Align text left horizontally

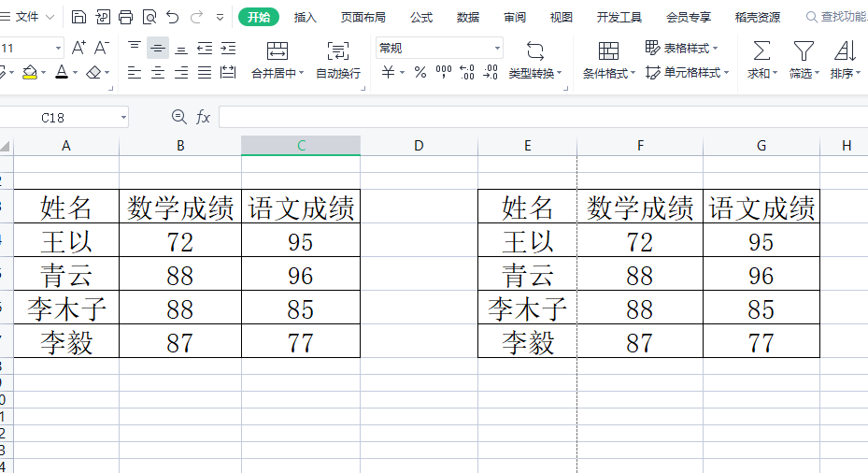tap(135, 72)
